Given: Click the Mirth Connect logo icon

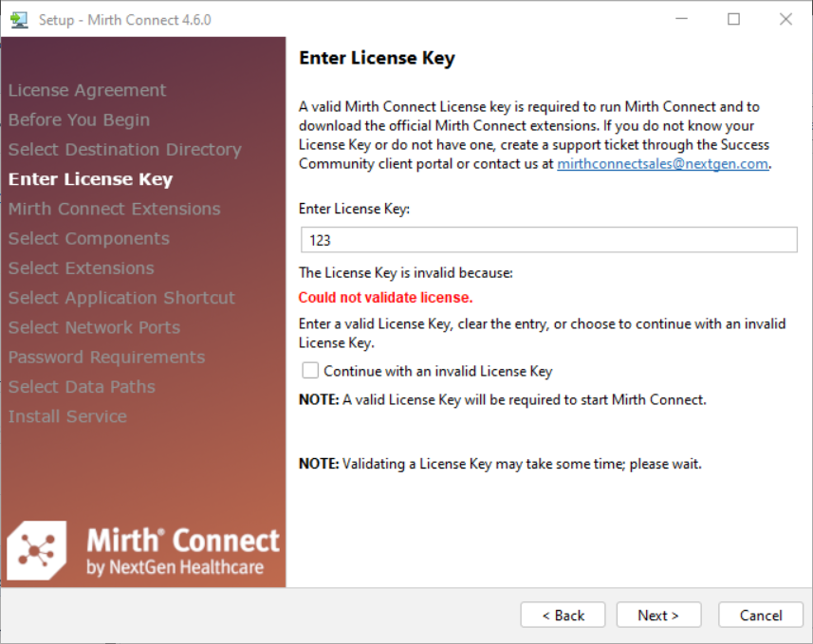Looking at the screenshot, I should pyautogui.click(x=37, y=550).
